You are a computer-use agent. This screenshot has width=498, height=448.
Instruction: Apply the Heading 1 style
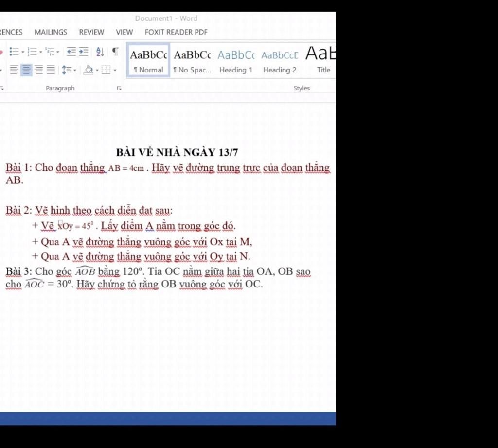(236, 61)
